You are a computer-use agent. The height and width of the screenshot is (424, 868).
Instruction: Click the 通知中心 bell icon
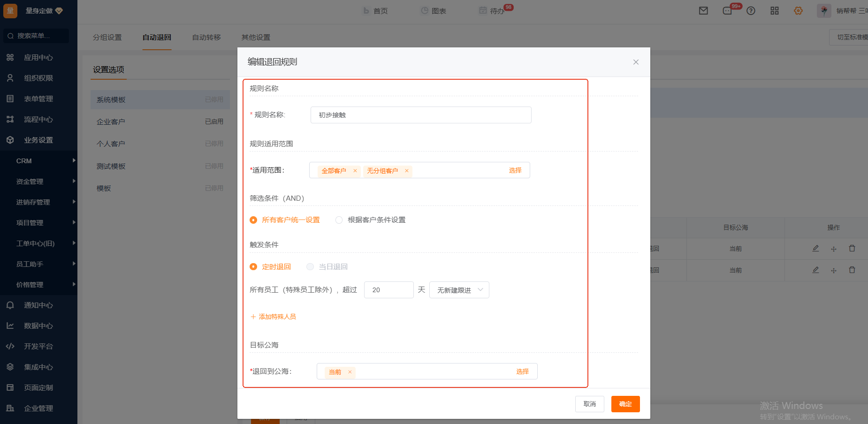tap(10, 305)
